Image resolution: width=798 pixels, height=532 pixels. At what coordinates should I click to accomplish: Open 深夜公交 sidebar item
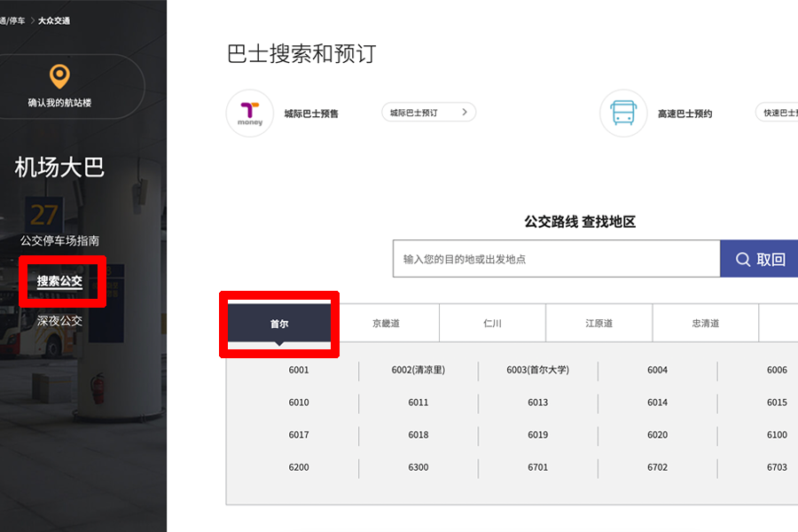click(x=59, y=321)
